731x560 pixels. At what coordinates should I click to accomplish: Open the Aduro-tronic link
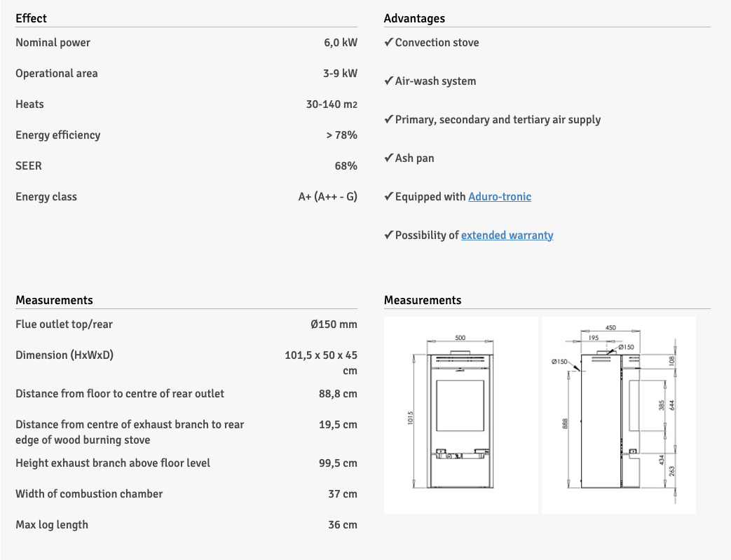pyautogui.click(x=499, y=197)
